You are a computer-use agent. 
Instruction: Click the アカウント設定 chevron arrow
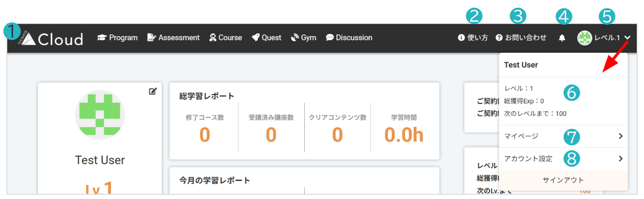click(621, 159)
